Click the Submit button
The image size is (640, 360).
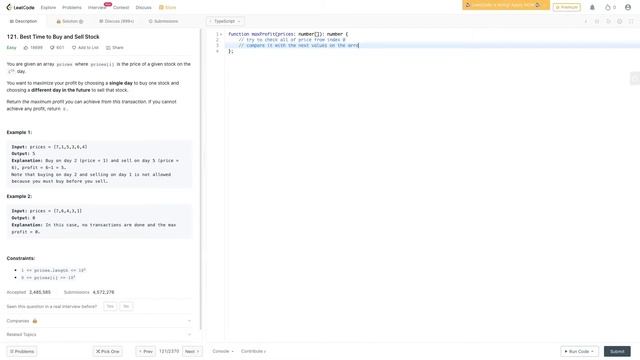617,351
